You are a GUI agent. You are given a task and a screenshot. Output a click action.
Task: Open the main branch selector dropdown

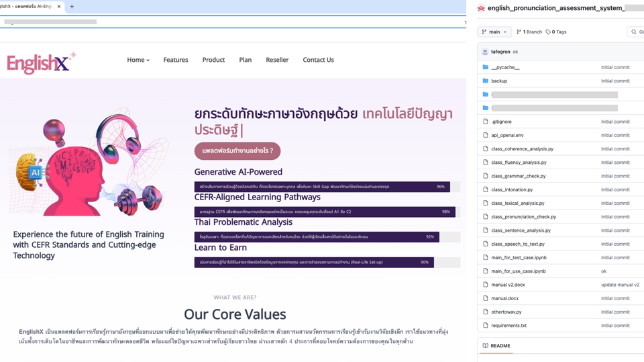point(494,32)
